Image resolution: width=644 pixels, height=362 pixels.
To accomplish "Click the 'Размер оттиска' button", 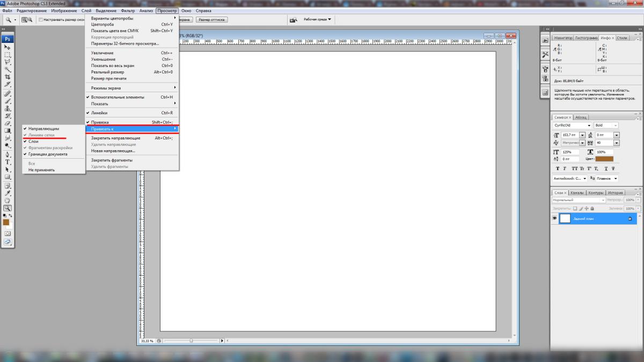I will 212,20.
